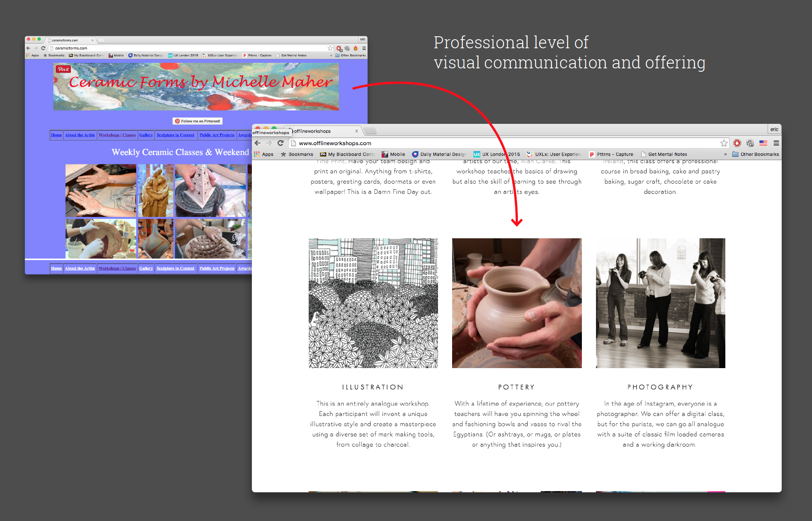The height and width of the screenshot is (521, 812).
Task: Open Workshops / Classes in top navigation
Action: click(x=117, y=135)
